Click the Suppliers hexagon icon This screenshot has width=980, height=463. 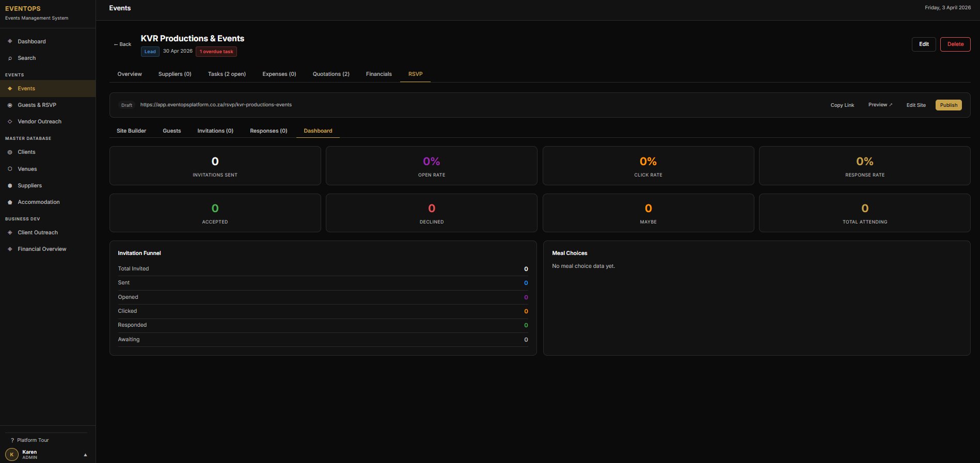pos(10,186)
